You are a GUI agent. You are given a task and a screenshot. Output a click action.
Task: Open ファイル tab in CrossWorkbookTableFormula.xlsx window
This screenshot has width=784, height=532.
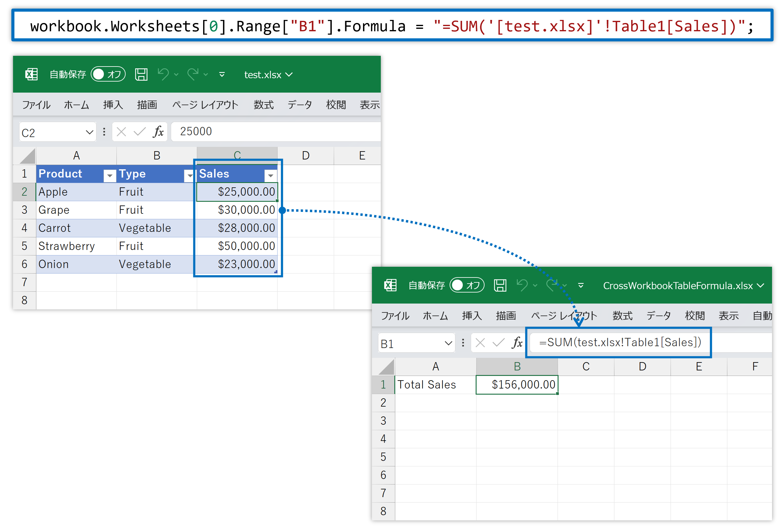pyautogui.click(x=395, y=316)
